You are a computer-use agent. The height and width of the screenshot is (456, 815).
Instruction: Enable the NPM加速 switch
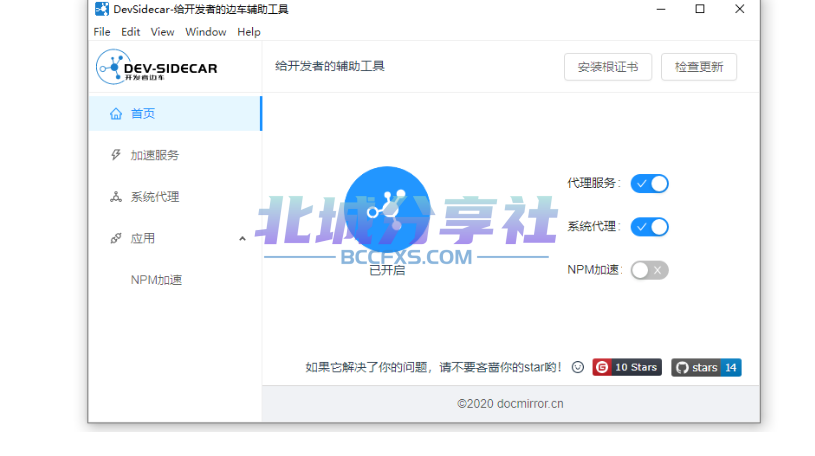click(x=650, y=270)
